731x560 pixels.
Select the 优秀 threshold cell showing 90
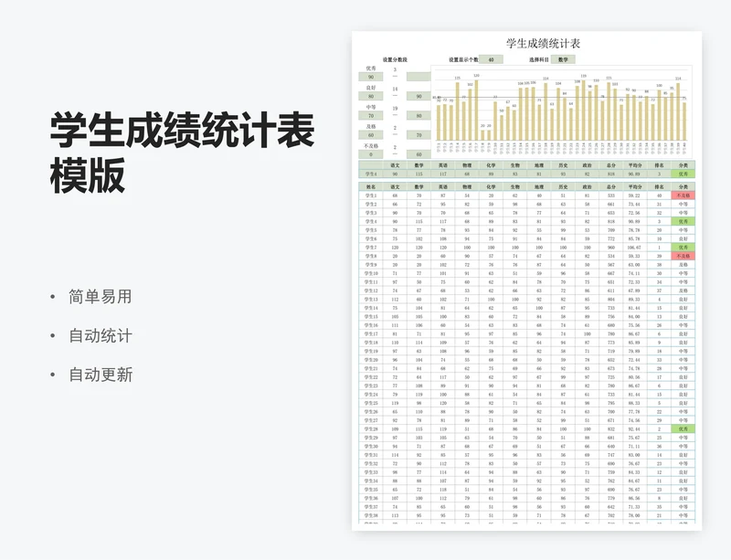pos(371,77)
